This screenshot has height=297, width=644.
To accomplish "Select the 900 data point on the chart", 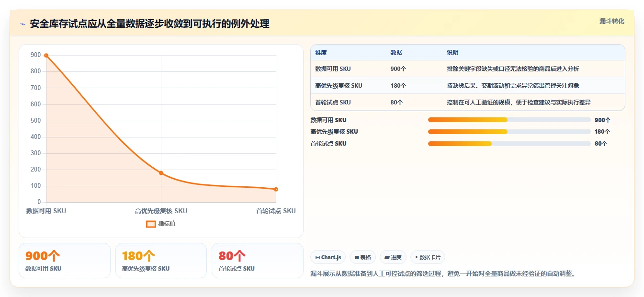I will coord(46,56).
